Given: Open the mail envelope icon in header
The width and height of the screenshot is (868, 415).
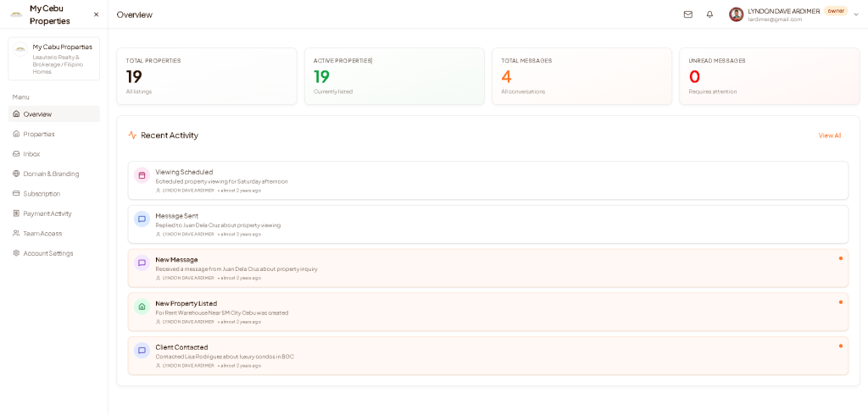Looking at the screenshot, I should point(687,14).
